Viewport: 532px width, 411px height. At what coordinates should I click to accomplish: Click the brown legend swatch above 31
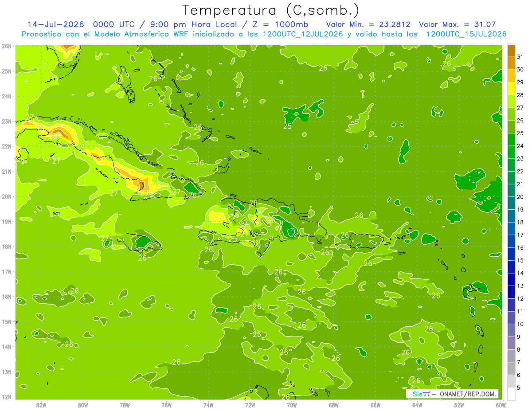tap(511, 50)
